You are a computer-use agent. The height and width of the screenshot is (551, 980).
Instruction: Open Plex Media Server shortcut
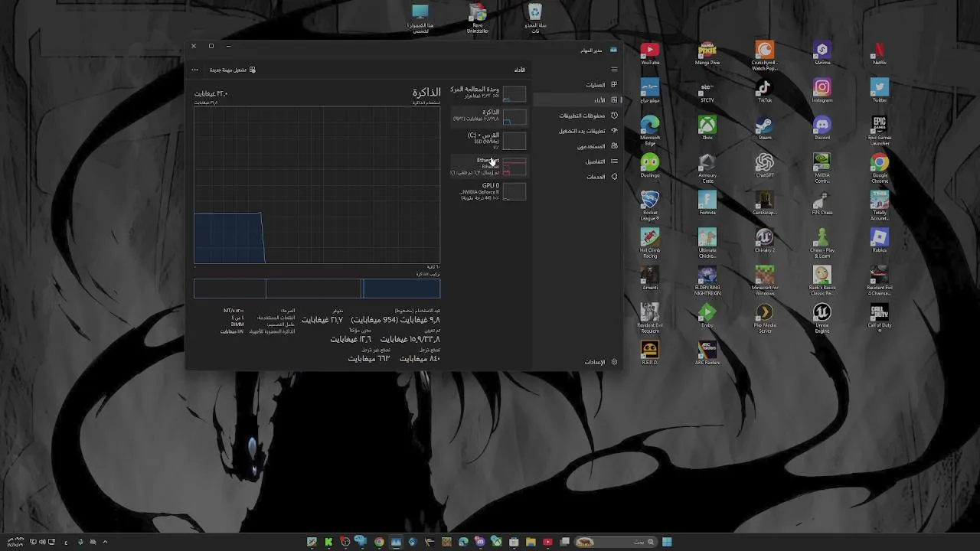765,318
